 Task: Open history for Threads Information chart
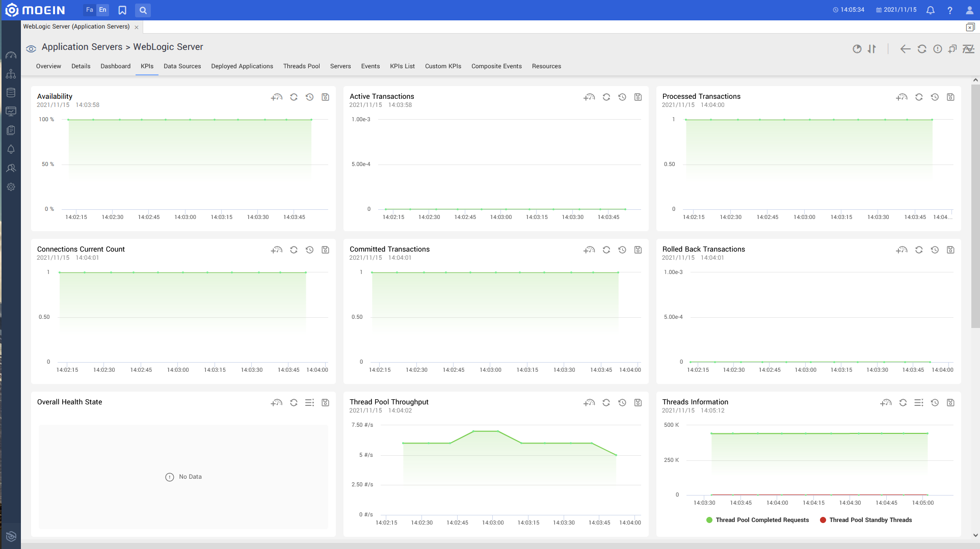point(935,402)
